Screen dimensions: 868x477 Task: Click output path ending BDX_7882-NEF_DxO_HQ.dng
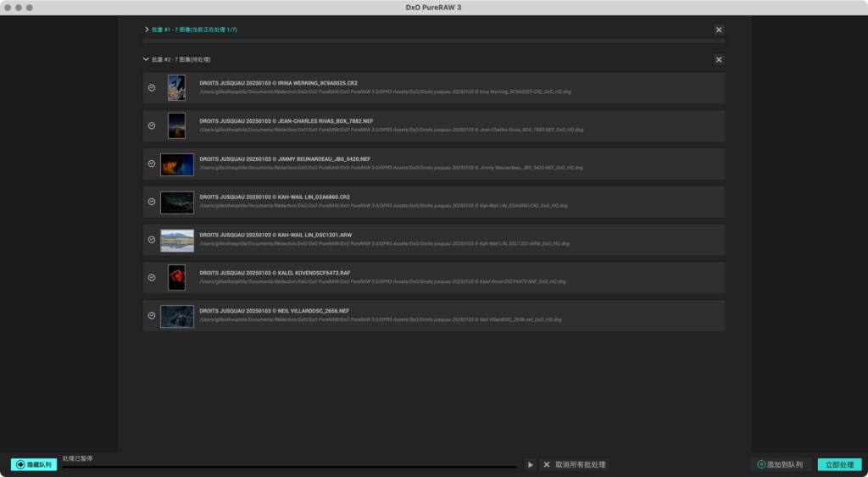pyautogui.click(x=392, y=130)
